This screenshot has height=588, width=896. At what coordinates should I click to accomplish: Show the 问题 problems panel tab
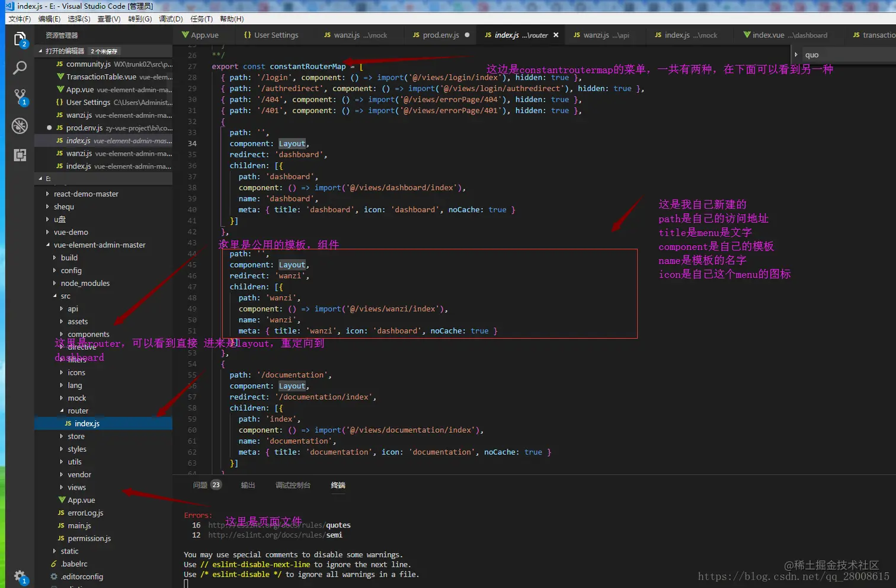[x=206, y=485]
